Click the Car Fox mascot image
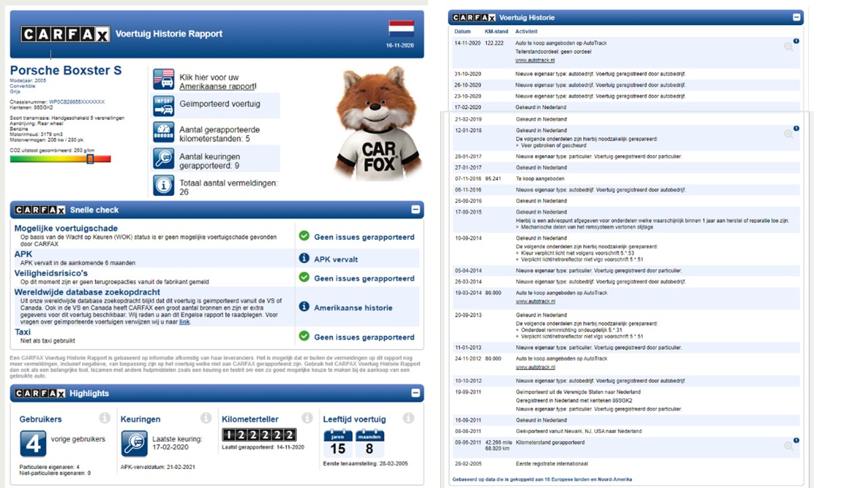 [377, 122]
